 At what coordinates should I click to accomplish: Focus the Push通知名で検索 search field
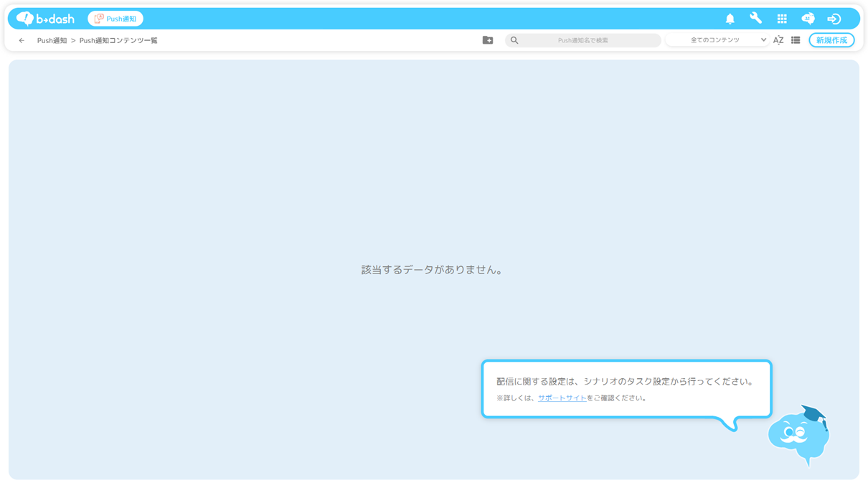(x=582, y=40)
